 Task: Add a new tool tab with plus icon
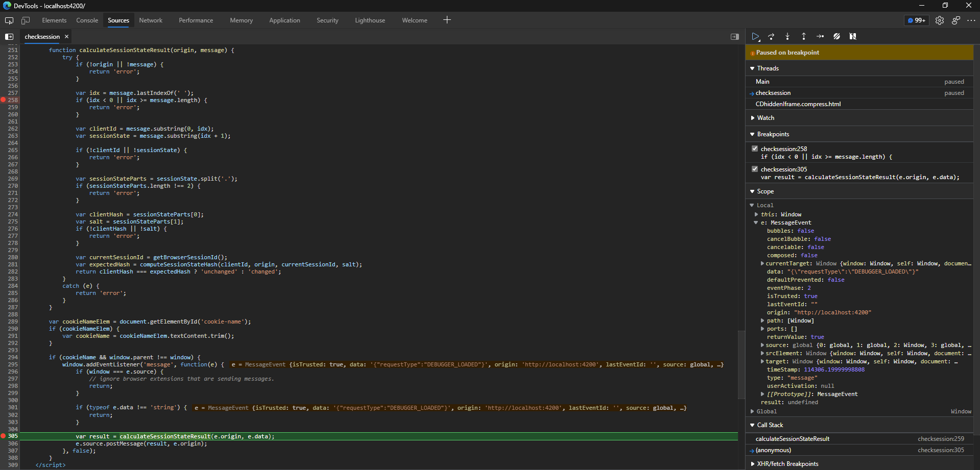pyautogui.click(x=447, y=20)
